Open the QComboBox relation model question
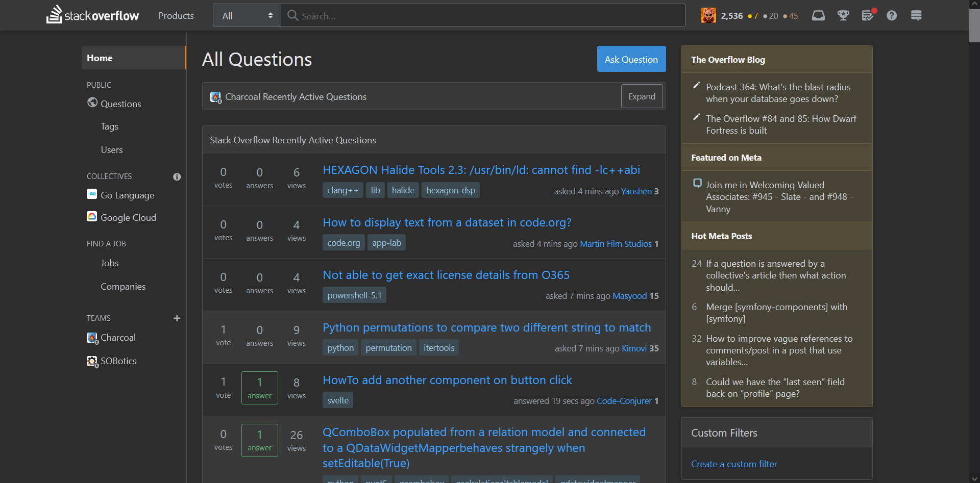The height and width of the screenshot is (483, 980). click(484, 447)
